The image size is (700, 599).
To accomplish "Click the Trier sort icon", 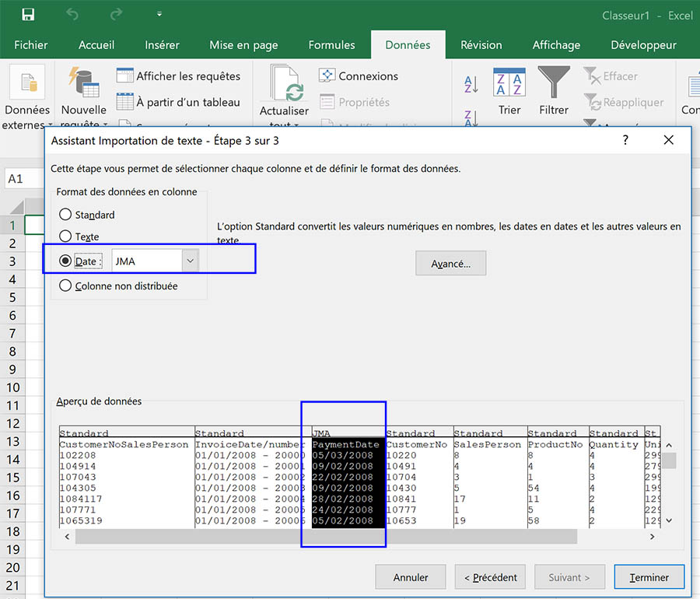I will click(509, 82).
